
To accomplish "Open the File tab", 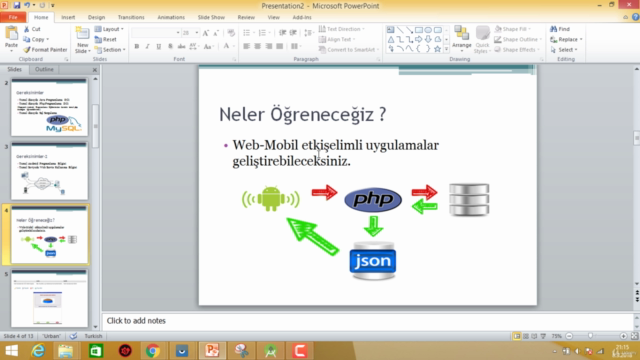I will coord(13,17).
